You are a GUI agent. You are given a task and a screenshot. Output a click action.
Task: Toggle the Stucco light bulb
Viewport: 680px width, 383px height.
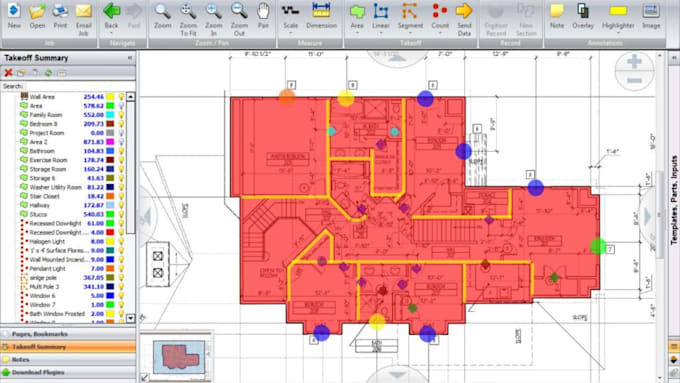(121, 214)
